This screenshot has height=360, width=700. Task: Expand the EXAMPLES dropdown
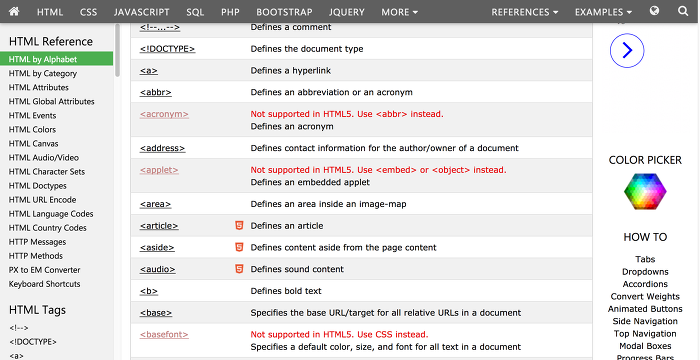(x=603, y=12)
